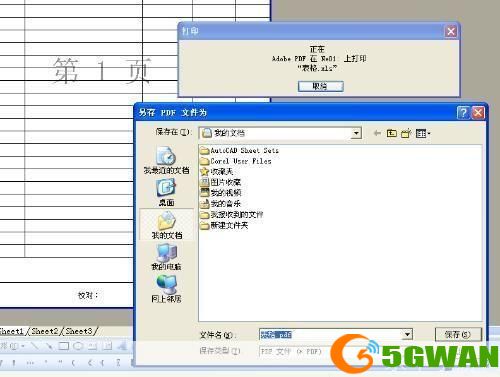Switch to the Sheet2 tab
500x377 pixels.
click(x=45, y=331)
